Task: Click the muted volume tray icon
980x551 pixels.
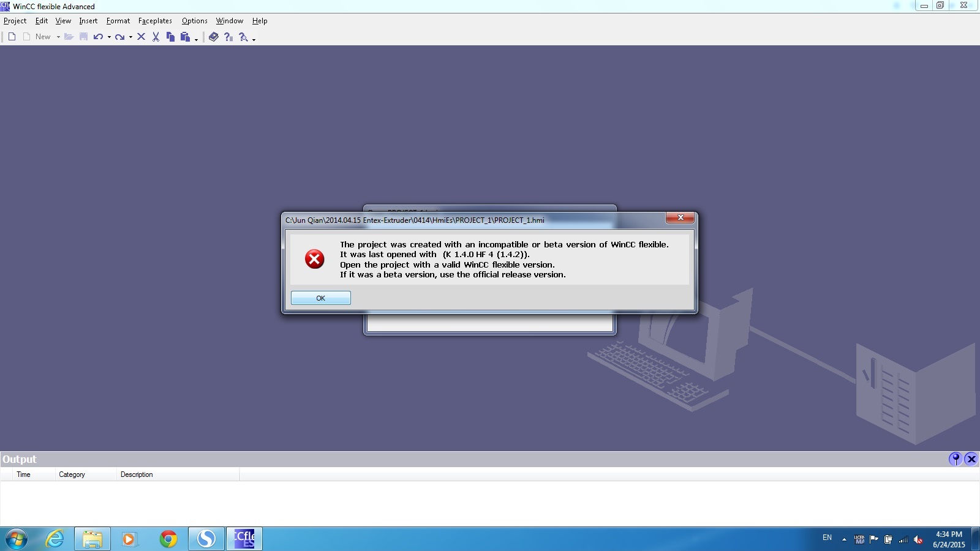Action: 918,539
